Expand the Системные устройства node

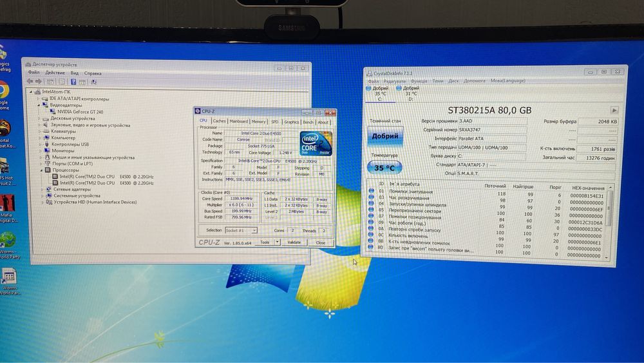43,195
